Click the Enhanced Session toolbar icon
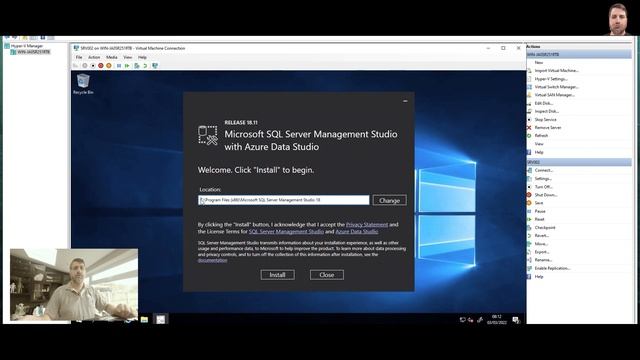Screen dimensions: 640x360 tap(155, 65)
